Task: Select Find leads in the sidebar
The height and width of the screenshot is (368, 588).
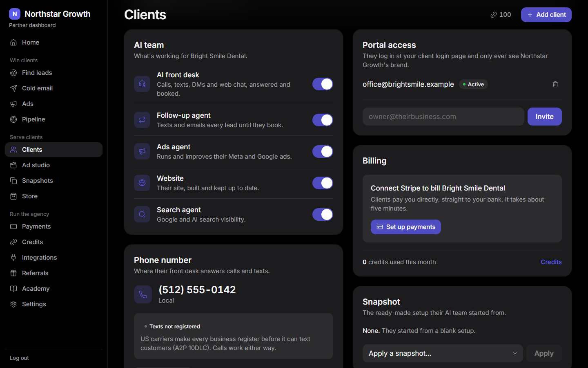Action: (x=53, y=73)
